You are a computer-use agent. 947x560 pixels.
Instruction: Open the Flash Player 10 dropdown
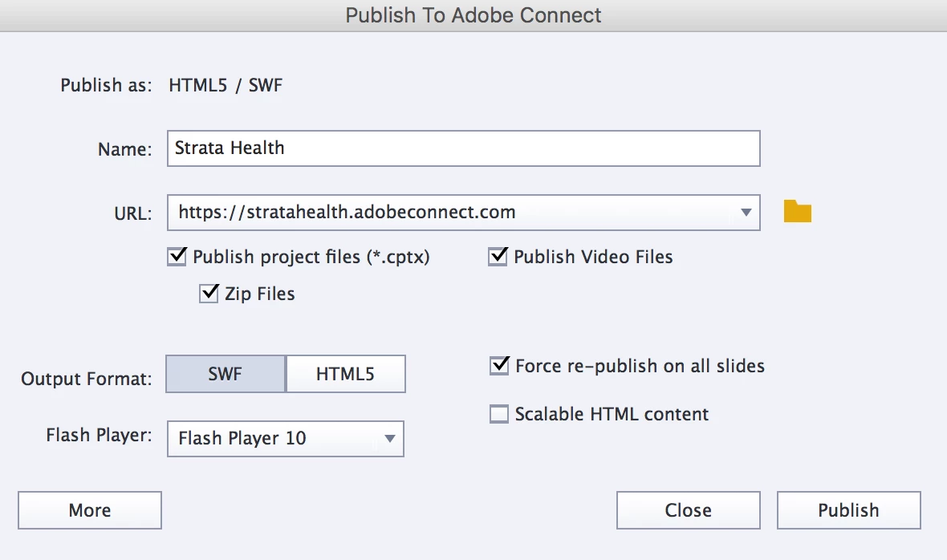[x=389, y=439]
